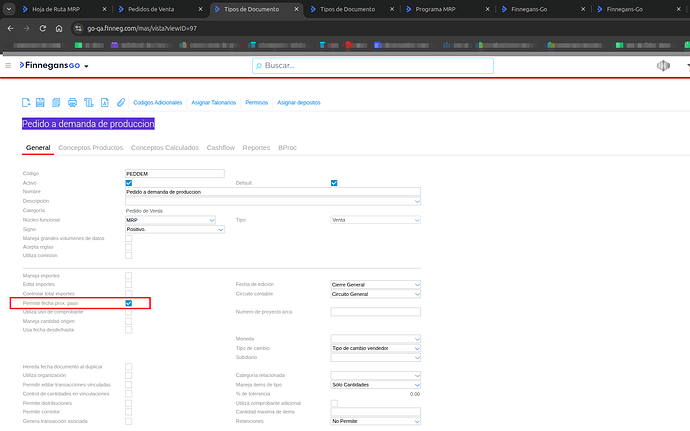Close the Programa MRP tab

pos(488,9)
